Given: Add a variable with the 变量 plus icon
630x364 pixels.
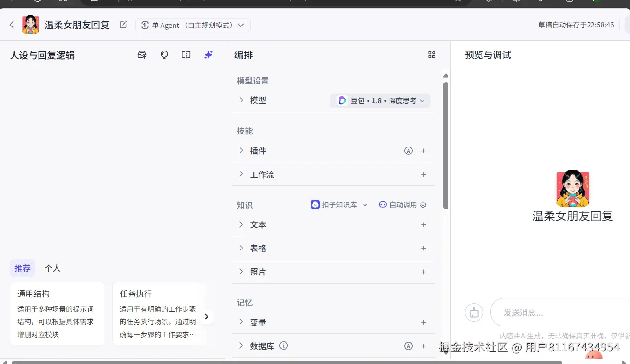Looking at the screenshot, I should coord(423,322).
